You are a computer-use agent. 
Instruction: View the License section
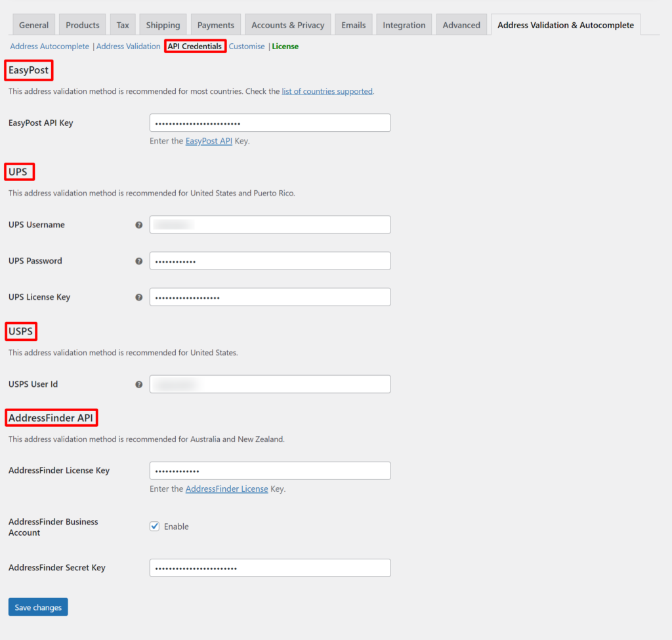285,46
